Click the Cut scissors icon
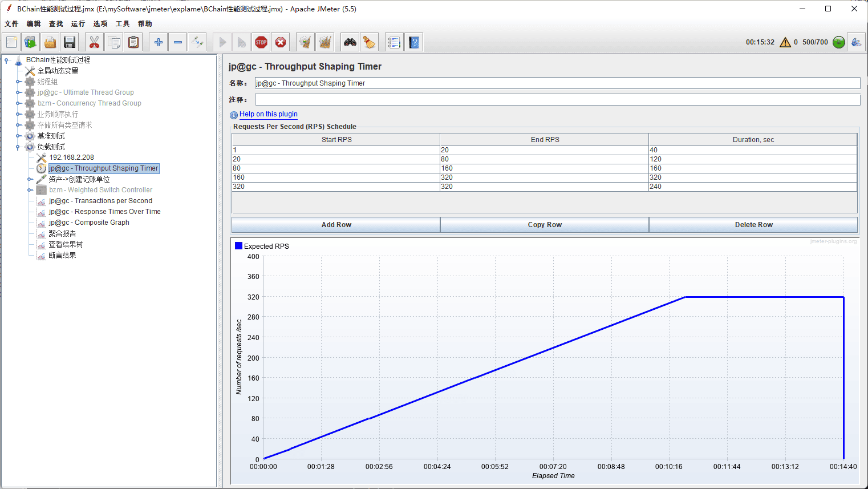The width and height of the screenshot is (868, 489). (x=94, y=42)
